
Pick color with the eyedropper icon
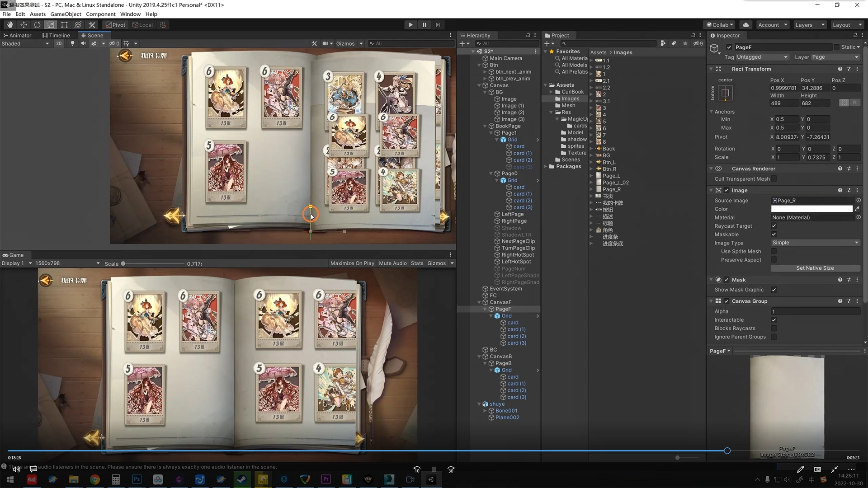pos(857,209)
